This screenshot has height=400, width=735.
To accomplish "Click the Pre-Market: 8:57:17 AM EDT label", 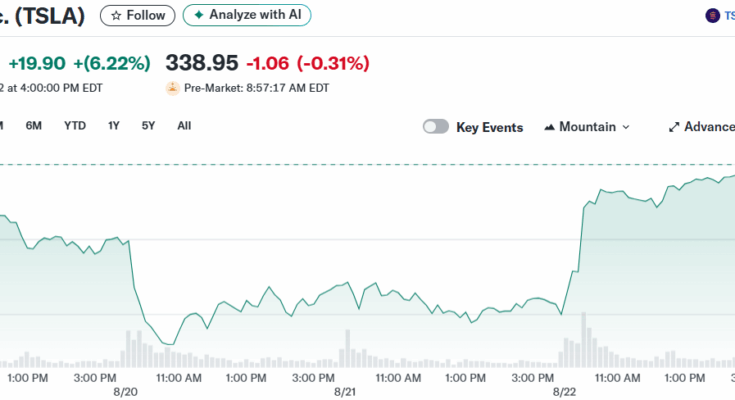I will (256, 88).
